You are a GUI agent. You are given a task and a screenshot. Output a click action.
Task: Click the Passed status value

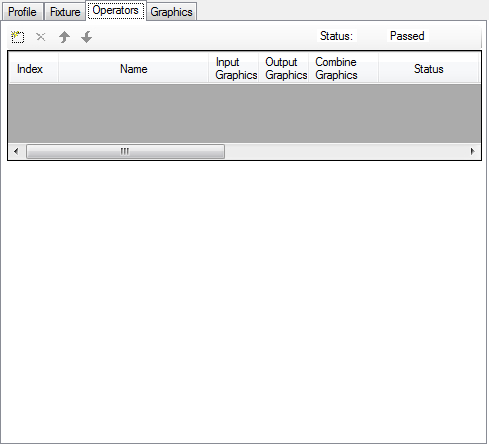(407, 36)
